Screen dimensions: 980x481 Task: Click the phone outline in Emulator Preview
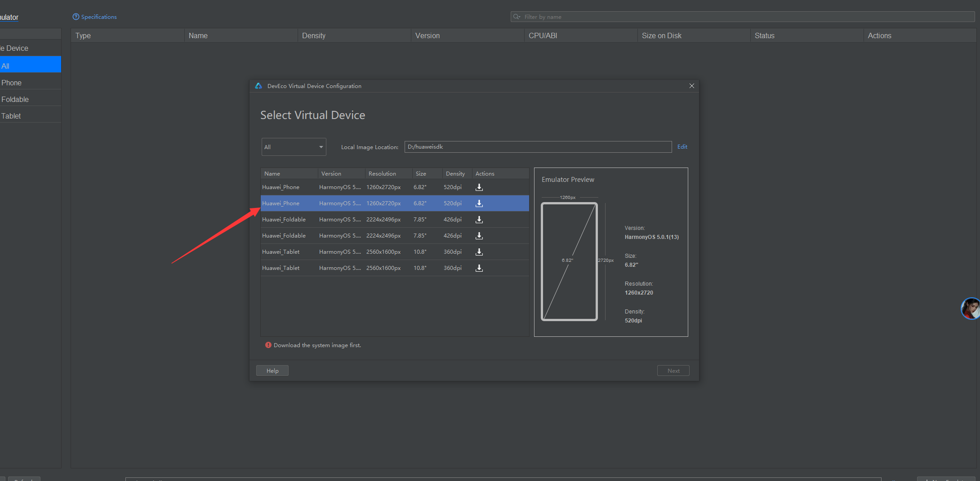coord(569,261)
